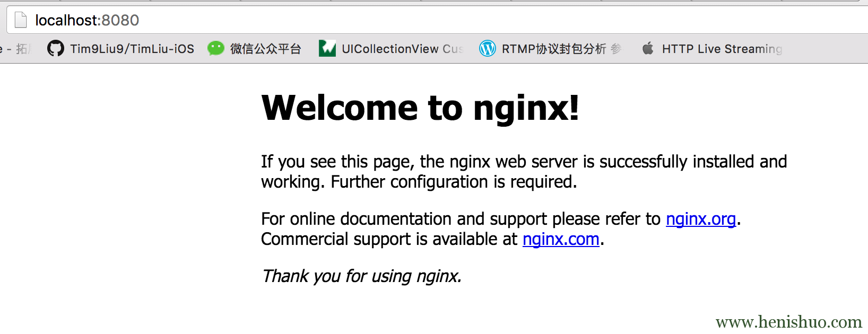This screenshot has height=334, width=868.
Task: Click the Apple logo bookmark icon
Action: click(x=648, y=48)
